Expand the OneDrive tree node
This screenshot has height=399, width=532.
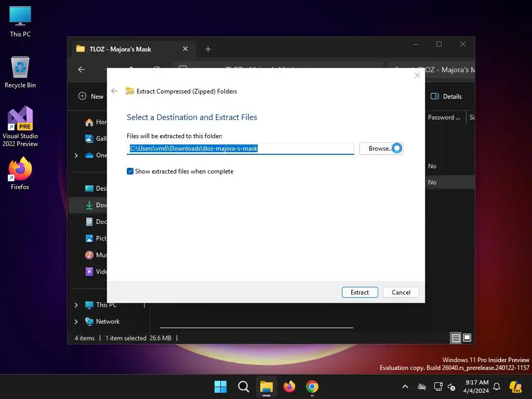(76, 155)
